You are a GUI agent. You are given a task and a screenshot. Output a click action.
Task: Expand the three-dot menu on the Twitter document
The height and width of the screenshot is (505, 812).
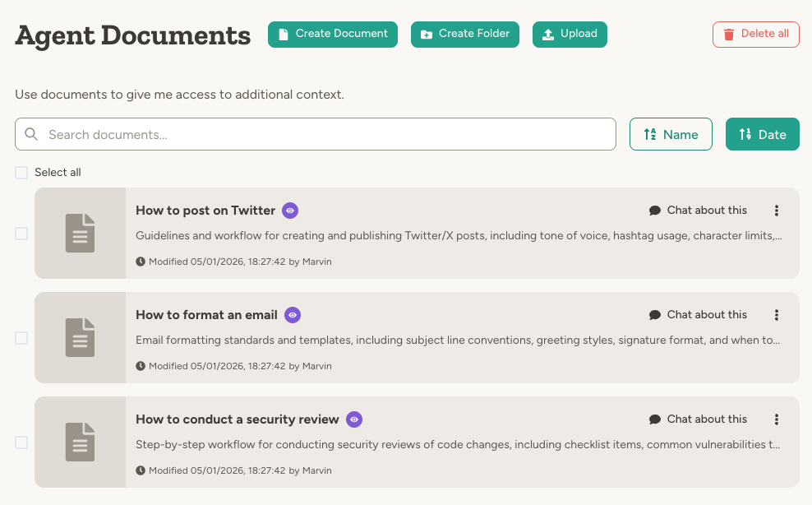tap(776, 211)
